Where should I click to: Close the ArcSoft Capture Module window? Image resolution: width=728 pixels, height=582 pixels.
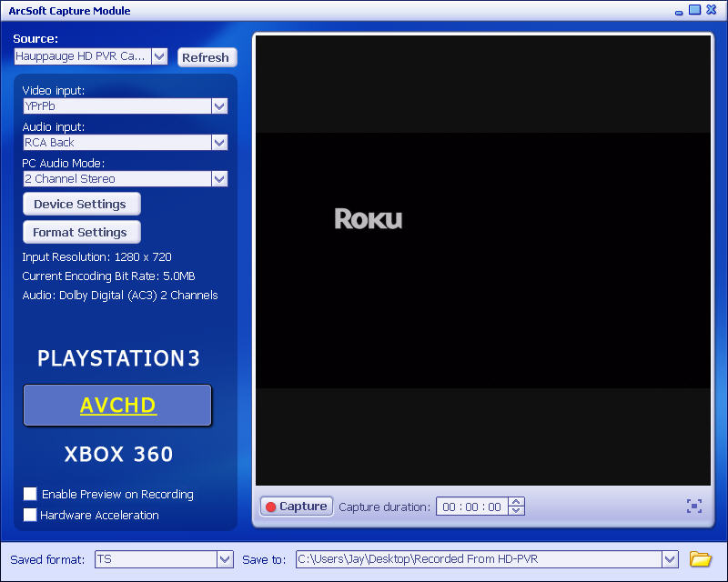click(x=712, y=10)
